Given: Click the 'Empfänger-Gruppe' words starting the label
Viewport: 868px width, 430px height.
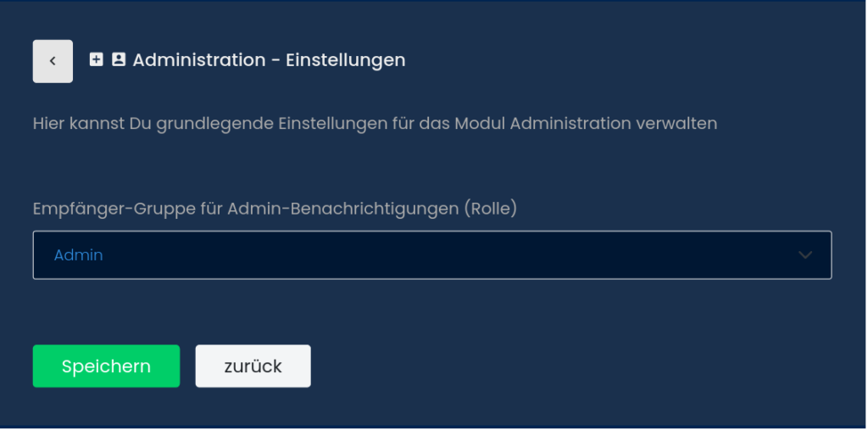Looking at the screenshot, I should 103,209.
